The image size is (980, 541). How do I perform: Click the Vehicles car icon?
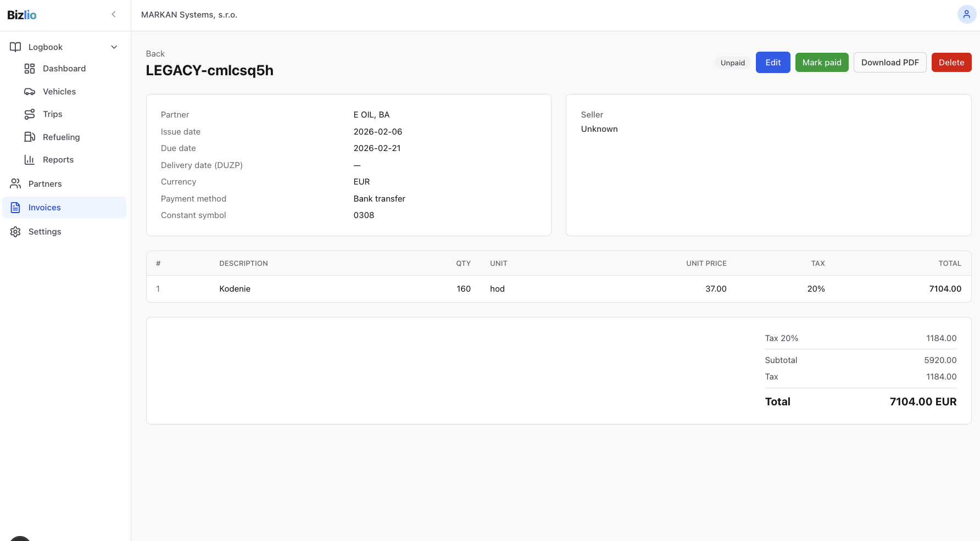30,92
